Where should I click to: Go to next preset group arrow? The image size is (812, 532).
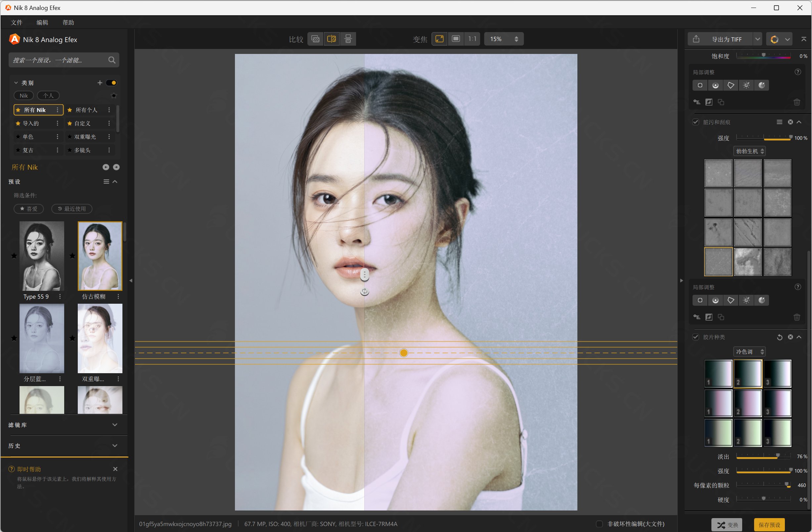tap(116, 167)
